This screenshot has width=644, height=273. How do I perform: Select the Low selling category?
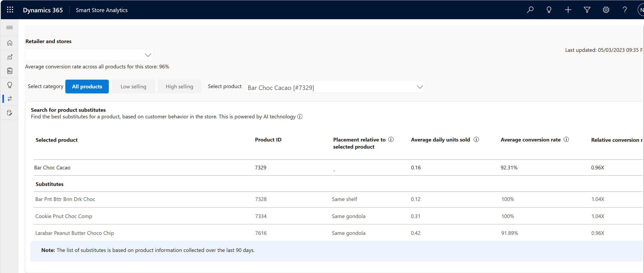click(x=133, y=87)
